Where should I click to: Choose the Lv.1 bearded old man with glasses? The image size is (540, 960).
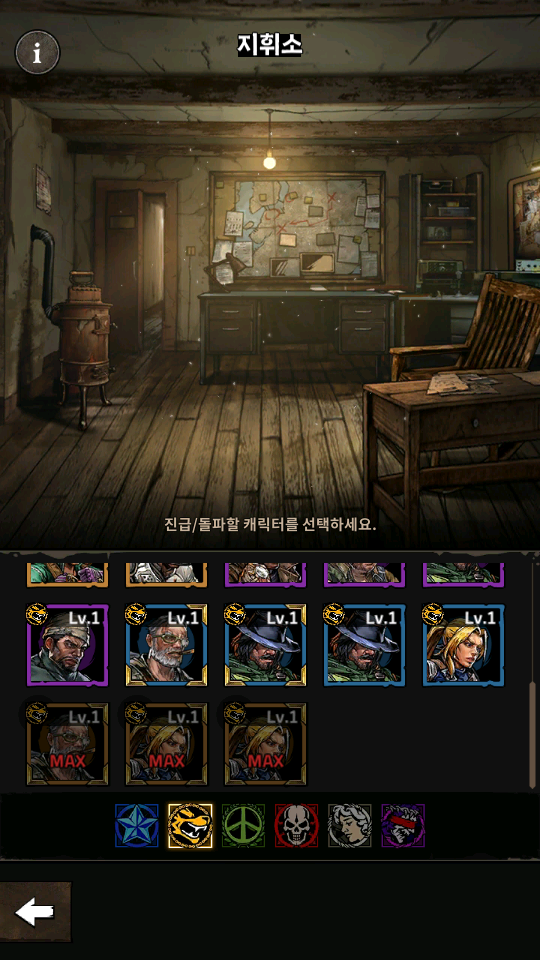coord(167,645)
